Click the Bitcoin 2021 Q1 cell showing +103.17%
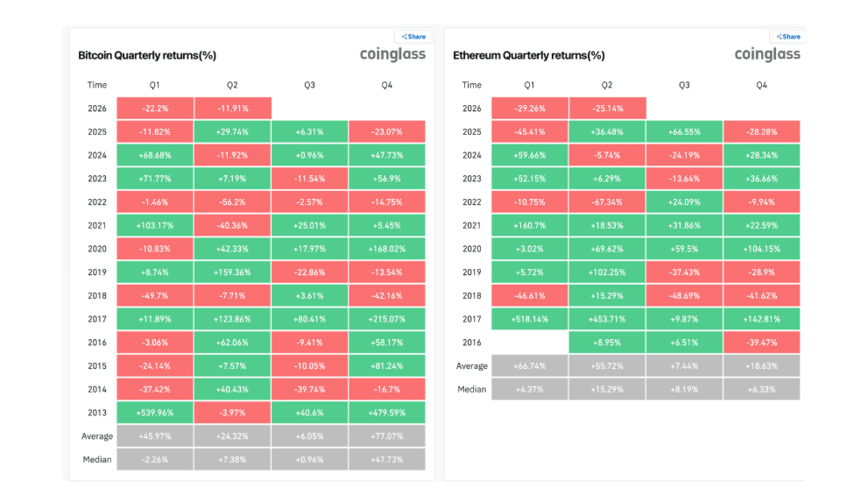 [x=155, y=226]
